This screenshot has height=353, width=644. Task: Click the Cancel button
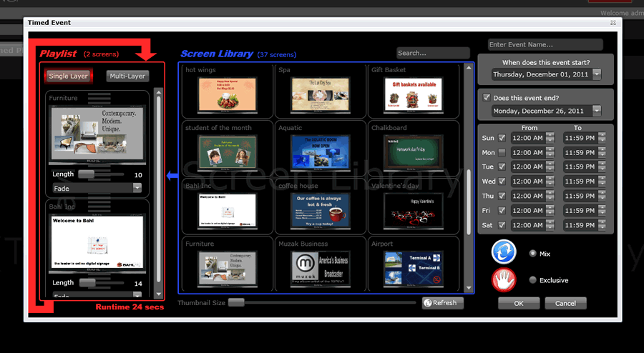coord(565,304)
